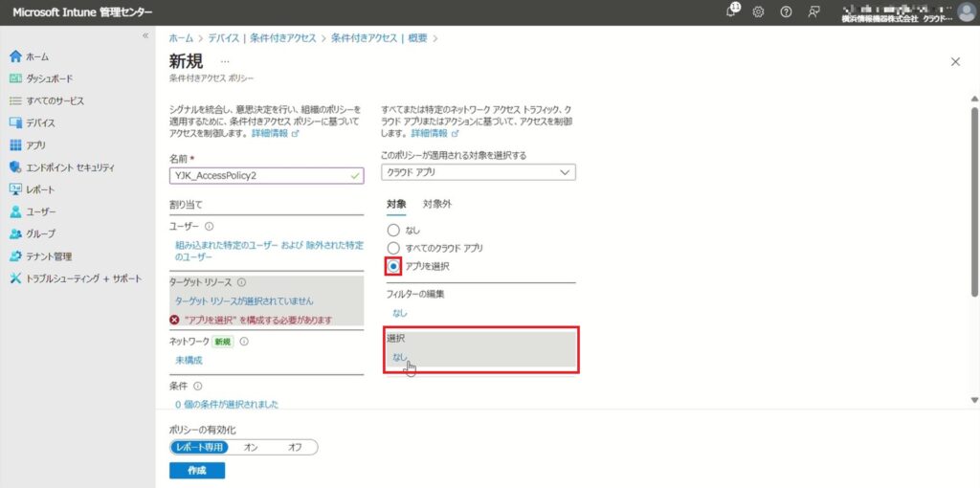
Task: Close the 新規 policy blade
Action: (x=955, y=61)
